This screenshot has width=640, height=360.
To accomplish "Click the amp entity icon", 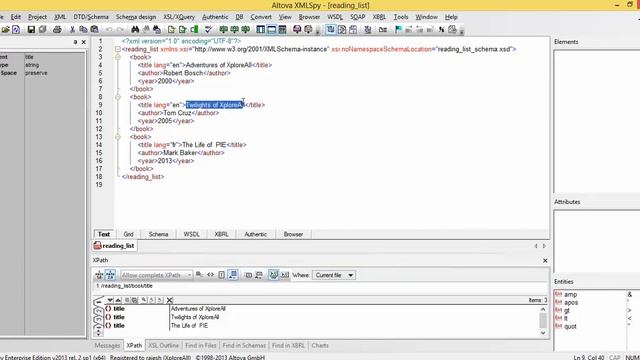I will (x=558, y=294).
